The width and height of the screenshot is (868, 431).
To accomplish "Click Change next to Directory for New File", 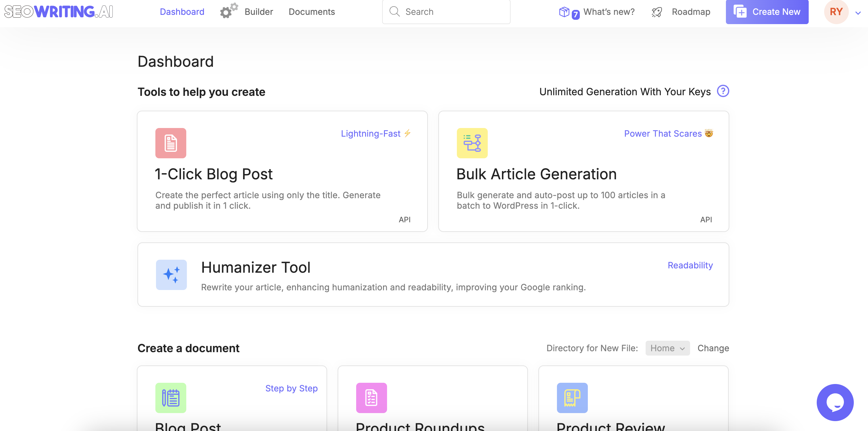I will pos(713,348).
